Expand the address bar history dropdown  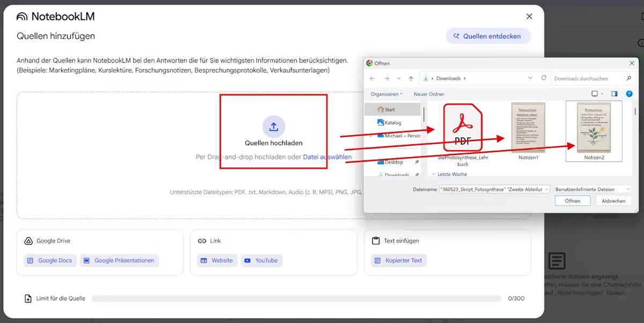(x=530, y=78)
